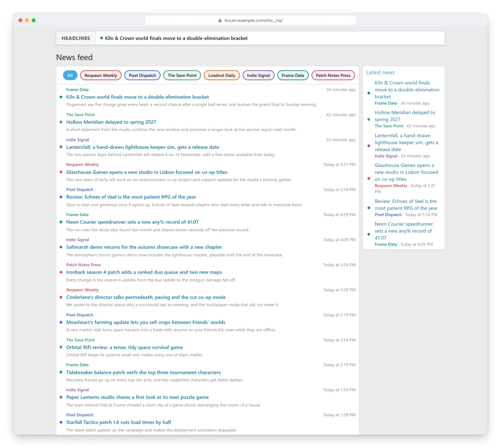Open Paper Lanterns studio puzzle article
Screen dimensions: 501x448
coord(137,397)
